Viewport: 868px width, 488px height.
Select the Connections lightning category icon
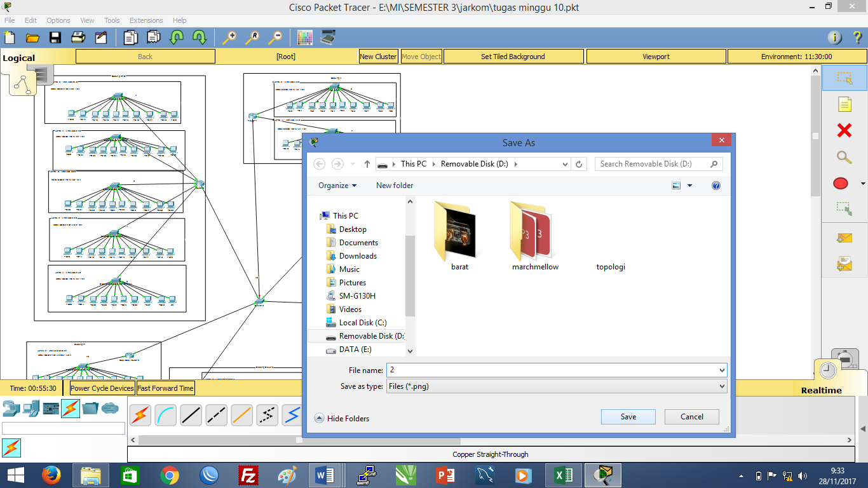coord(71,409)
